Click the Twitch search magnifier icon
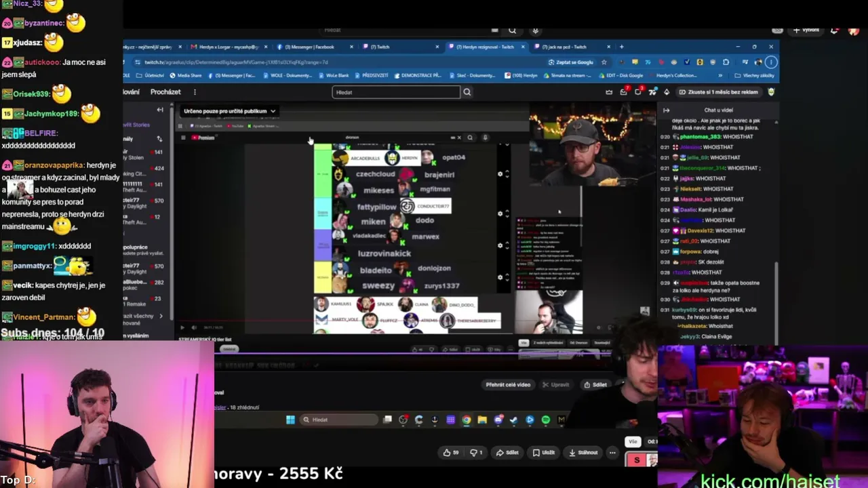 (x=467, y=92)
